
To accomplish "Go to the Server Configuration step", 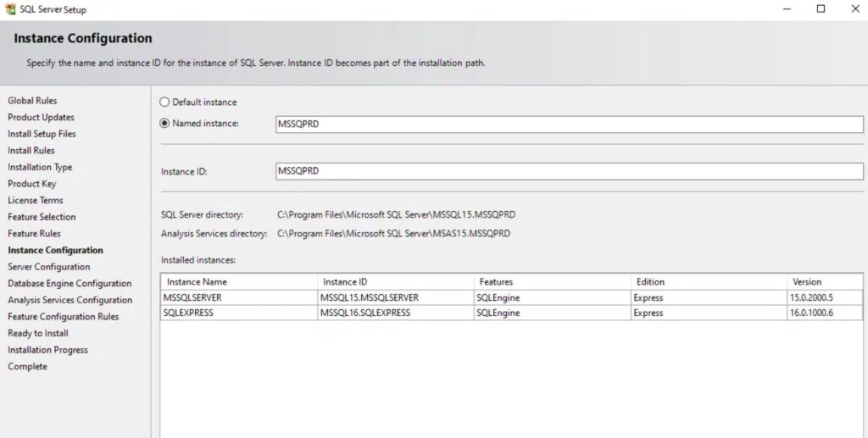I will 48,267.
